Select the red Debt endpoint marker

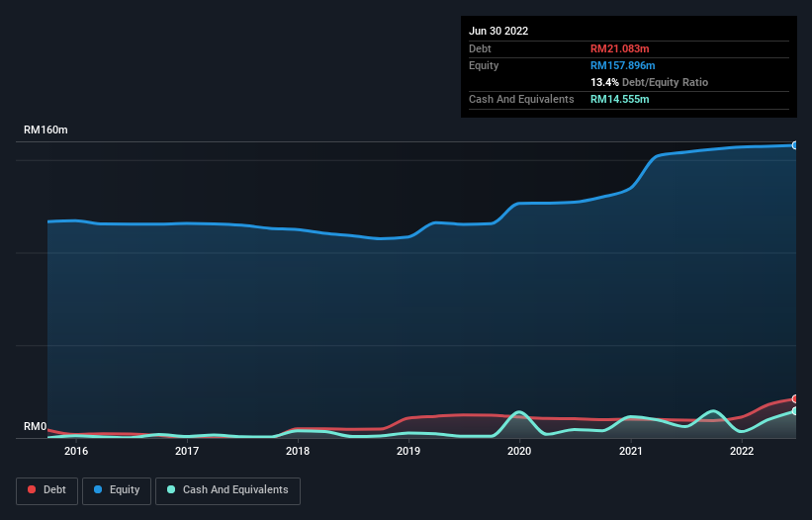tap(795, 399)
